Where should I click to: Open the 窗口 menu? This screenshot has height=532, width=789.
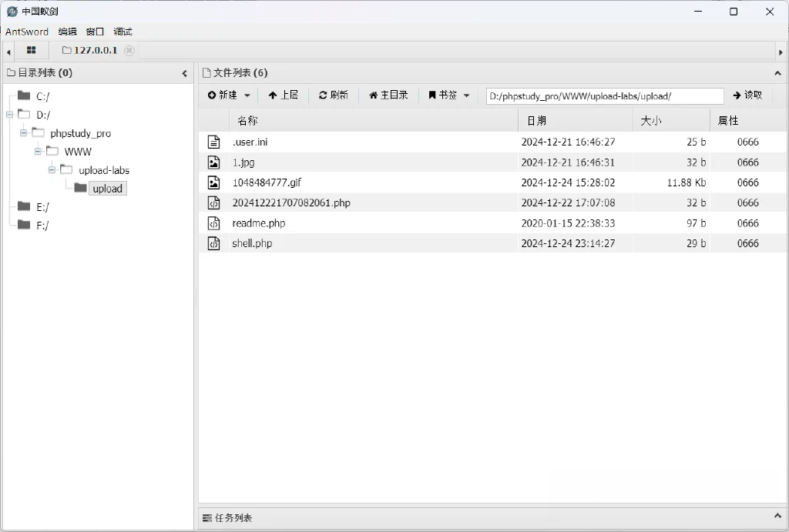coord(95,32)
